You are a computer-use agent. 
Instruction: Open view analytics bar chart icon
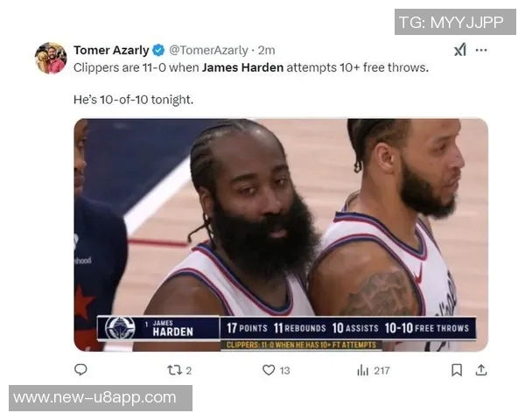362,370
